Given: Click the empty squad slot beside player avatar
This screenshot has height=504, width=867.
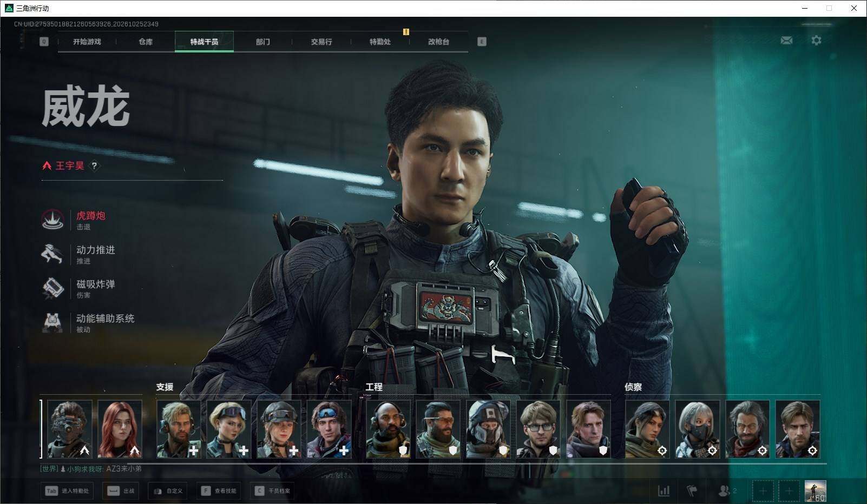Looking at the screenshot, I should tap(789, 491).
